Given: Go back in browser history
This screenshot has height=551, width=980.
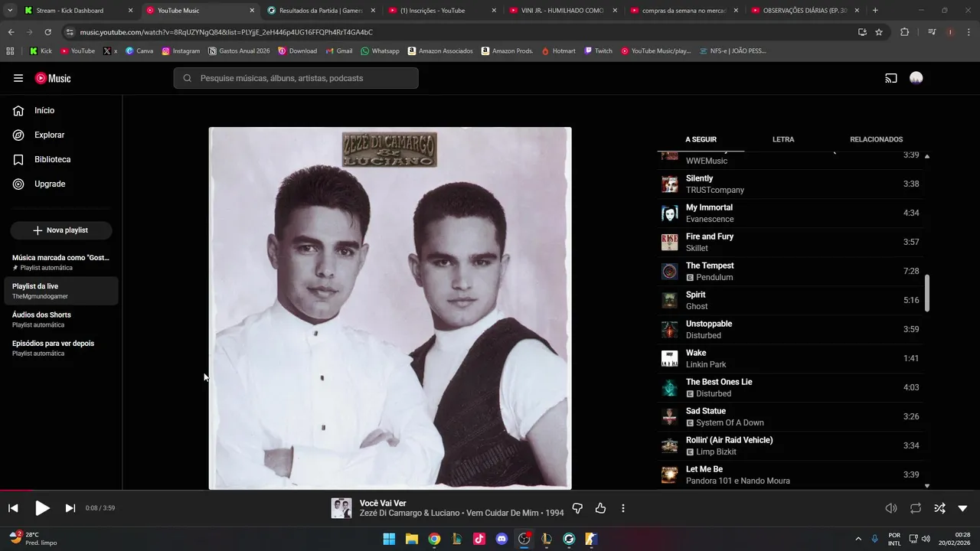Looking at the screenshot, I should [x=11, y=32].
